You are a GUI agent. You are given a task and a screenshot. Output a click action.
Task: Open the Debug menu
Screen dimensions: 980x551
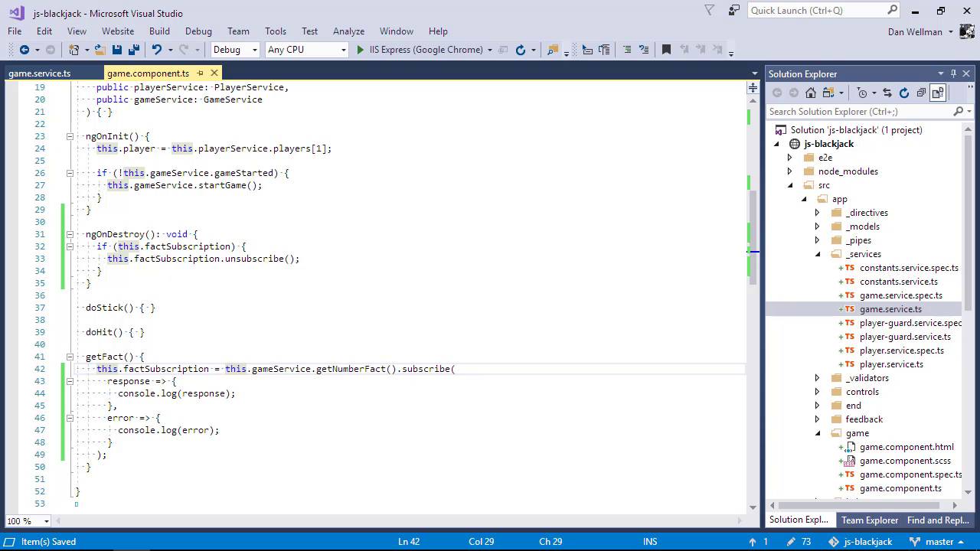tap(198, 31)
